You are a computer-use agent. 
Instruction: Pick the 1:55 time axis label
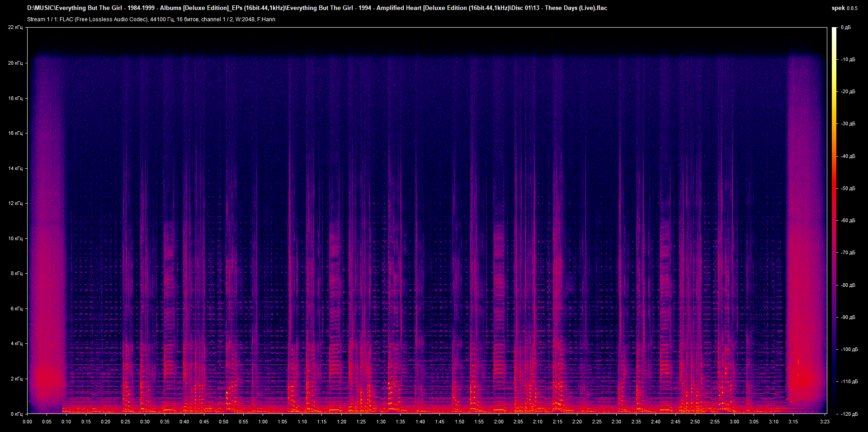click(x=479, y=422)
